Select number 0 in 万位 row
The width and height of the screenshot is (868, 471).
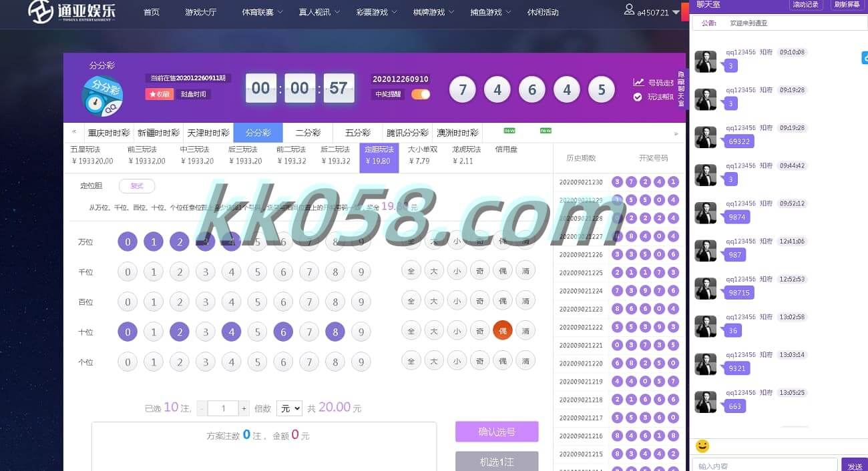coord(128,242)
